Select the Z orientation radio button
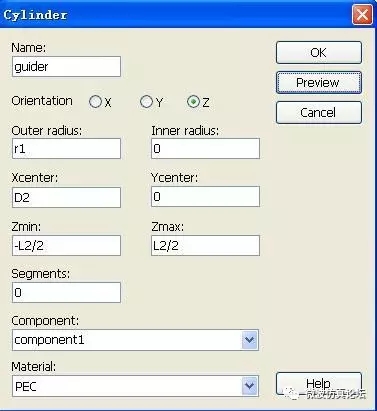The height and width of the screenshot is (411, 377). point(193,102)
